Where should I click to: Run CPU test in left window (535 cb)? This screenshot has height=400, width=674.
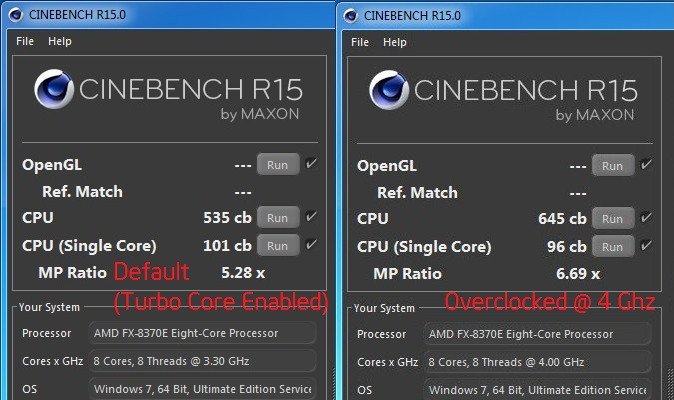[x=278, y=217]
